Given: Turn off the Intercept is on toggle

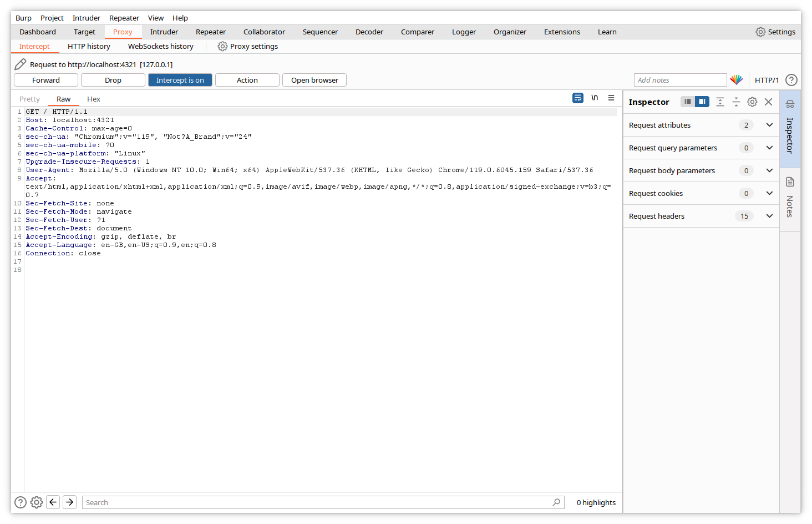Looking at the screenshot, I should (180, 80).
